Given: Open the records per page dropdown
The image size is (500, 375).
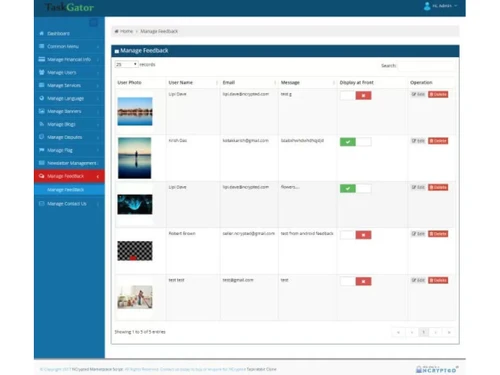Looking at the screenshot, I should coord(127,64).
